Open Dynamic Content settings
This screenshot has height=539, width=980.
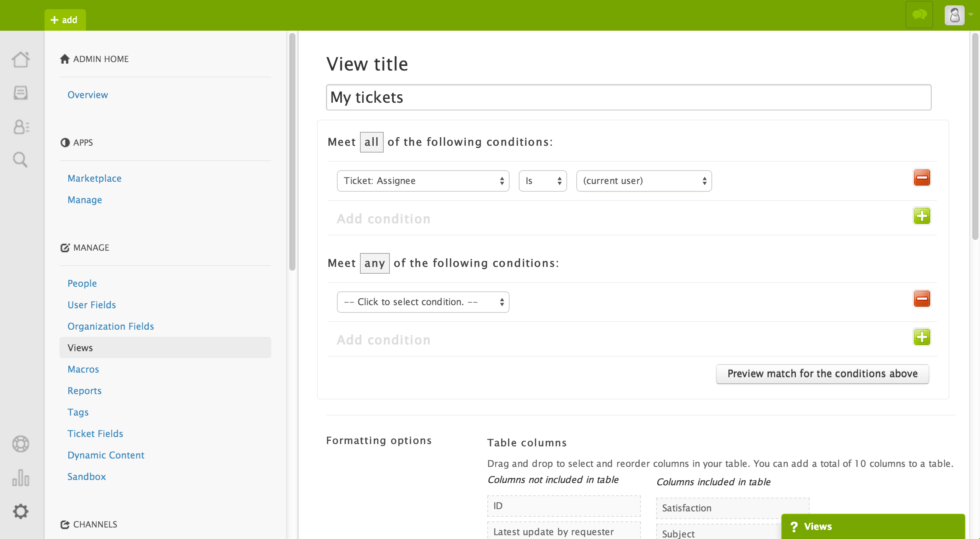106,455
